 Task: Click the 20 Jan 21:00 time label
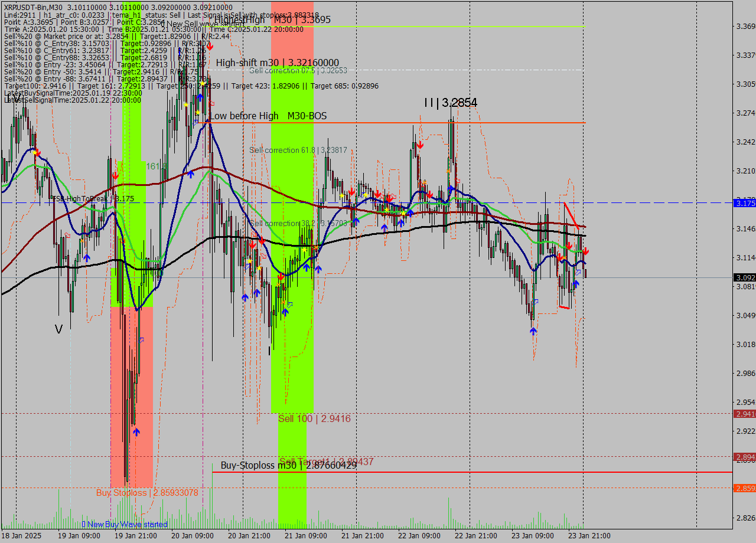point(249,536)
